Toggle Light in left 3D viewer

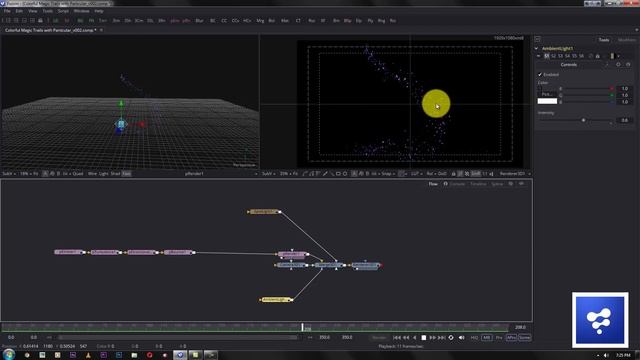[x=104, y=173]
